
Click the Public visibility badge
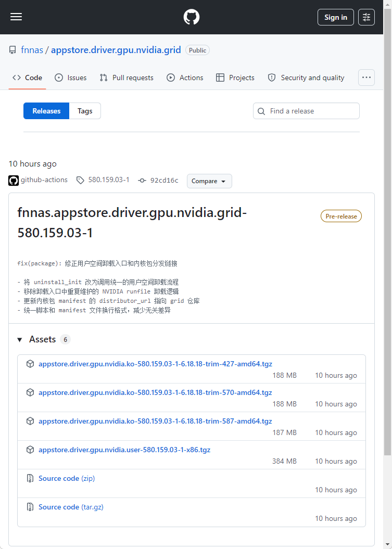pos(198,50)
